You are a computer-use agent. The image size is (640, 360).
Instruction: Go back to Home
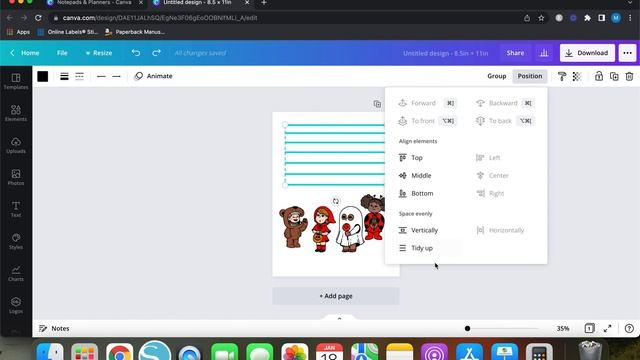(x=25, y=53)
